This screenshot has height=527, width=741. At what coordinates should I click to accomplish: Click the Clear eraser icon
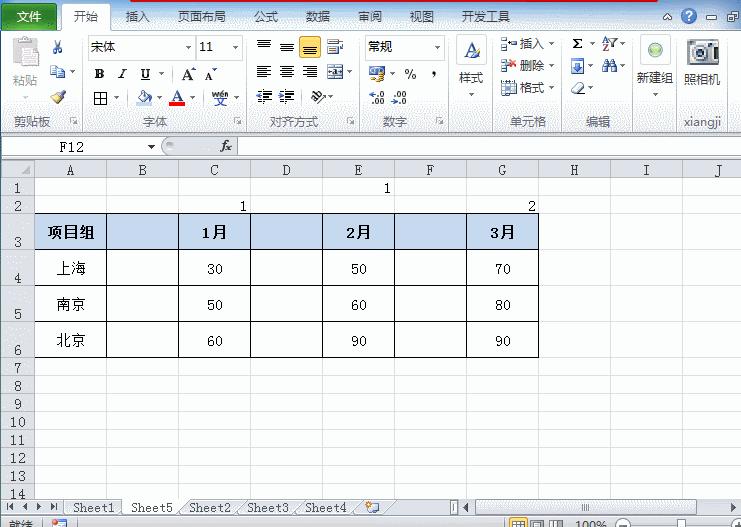click(577, 88)
